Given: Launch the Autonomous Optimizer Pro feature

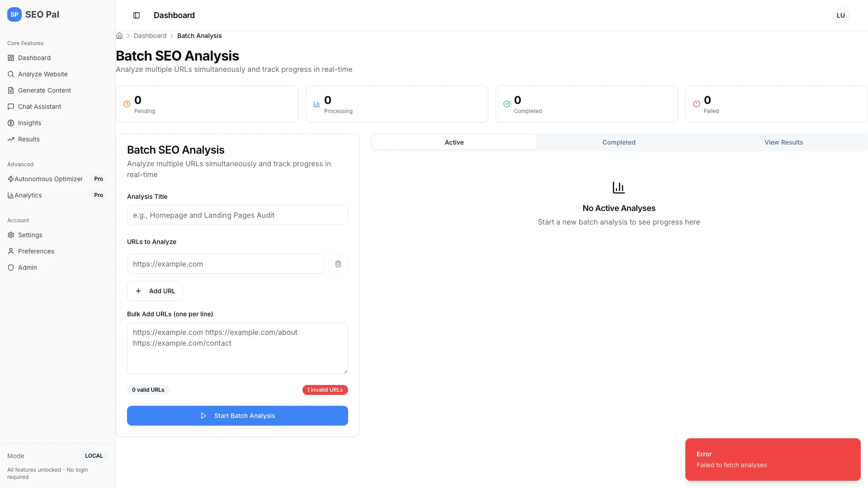Looking at the screenshot, I should coord(48,179).
